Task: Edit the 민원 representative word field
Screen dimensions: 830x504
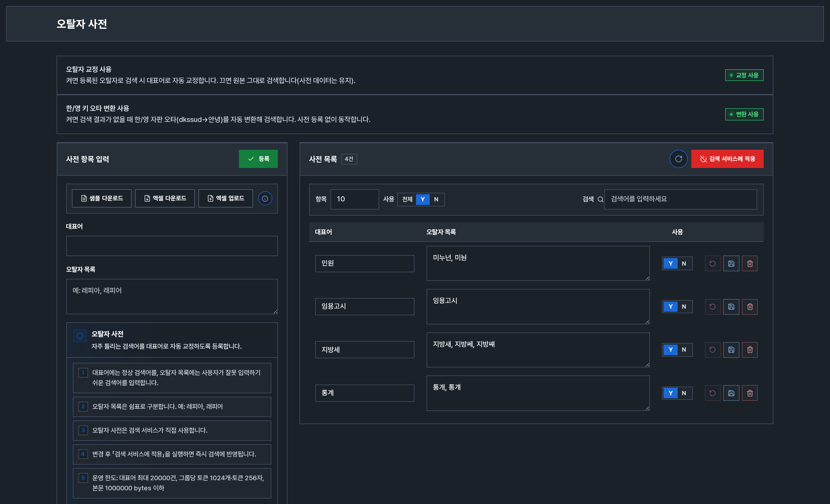Action: click(x=364, y=263)
